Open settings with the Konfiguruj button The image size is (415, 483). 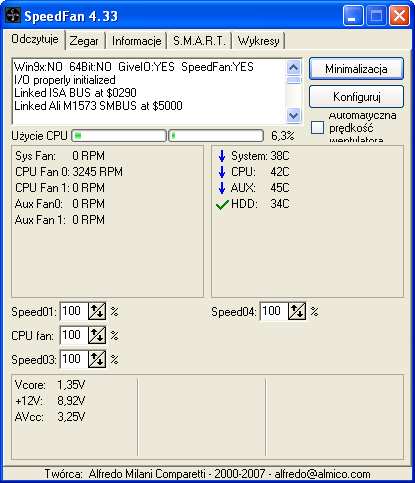tap(356, 97)
